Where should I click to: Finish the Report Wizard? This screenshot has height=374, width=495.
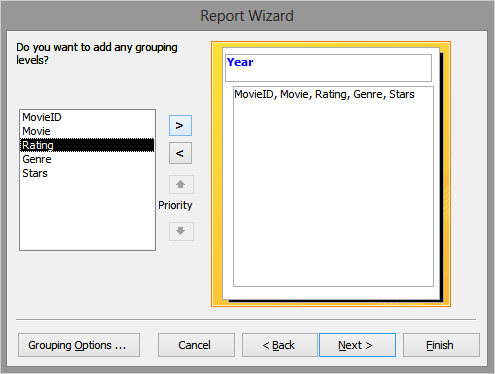coord(441,345)
